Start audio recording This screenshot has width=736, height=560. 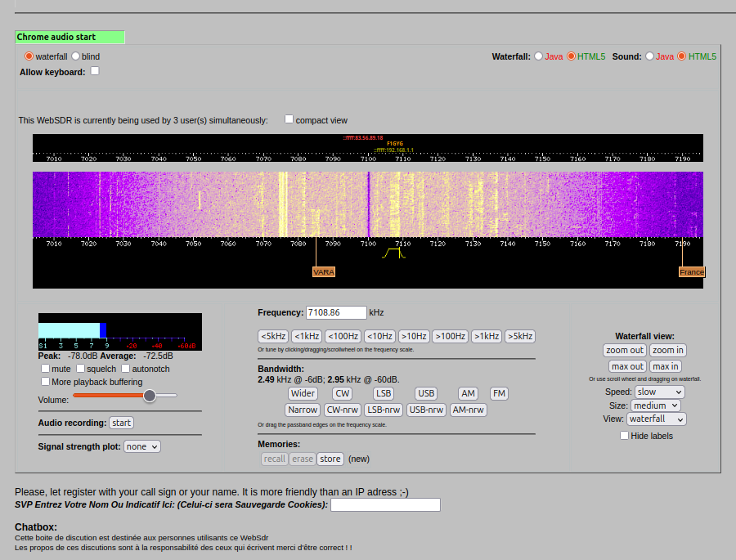pos(121,423)
